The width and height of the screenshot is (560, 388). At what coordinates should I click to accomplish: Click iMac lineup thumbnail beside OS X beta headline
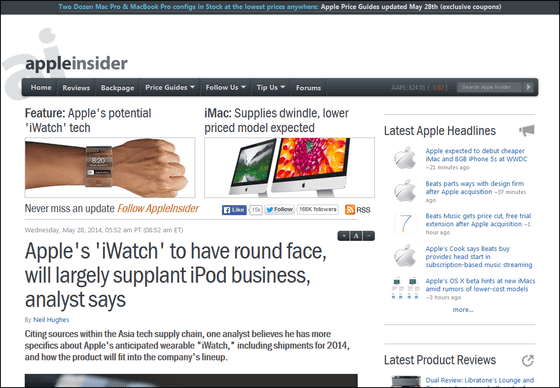click(405, 288)
